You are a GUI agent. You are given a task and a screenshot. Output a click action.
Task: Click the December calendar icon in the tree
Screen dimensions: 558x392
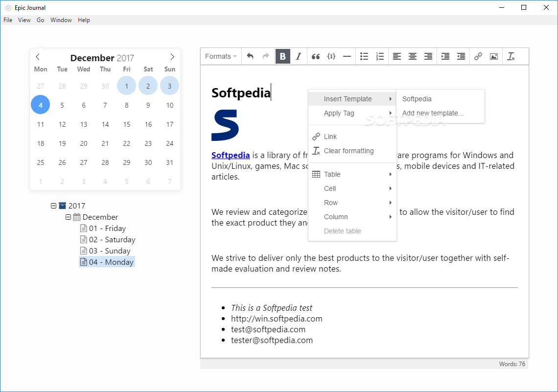[x=77, y=217]
